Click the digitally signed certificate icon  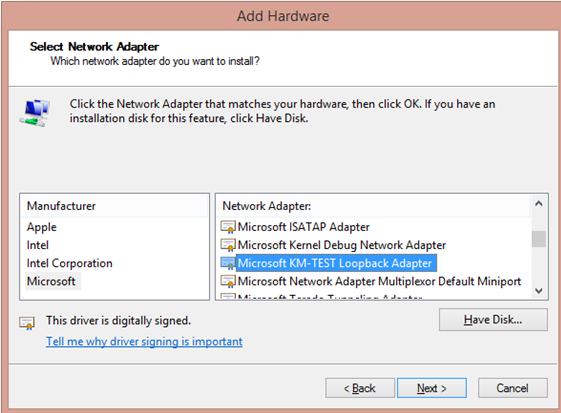point(27,323)
